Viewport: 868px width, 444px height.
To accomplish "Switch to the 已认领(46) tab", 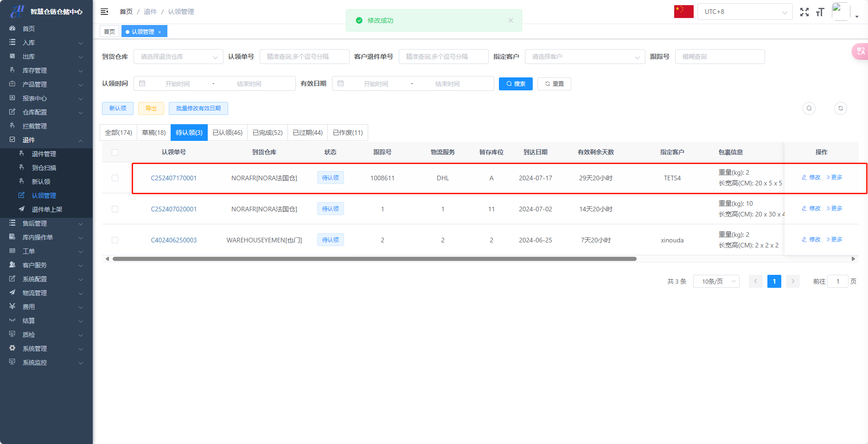I will pyautogui.click(x=227, y=133).
